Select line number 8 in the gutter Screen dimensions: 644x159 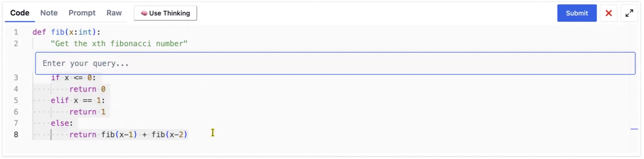[x=16, y=135]
